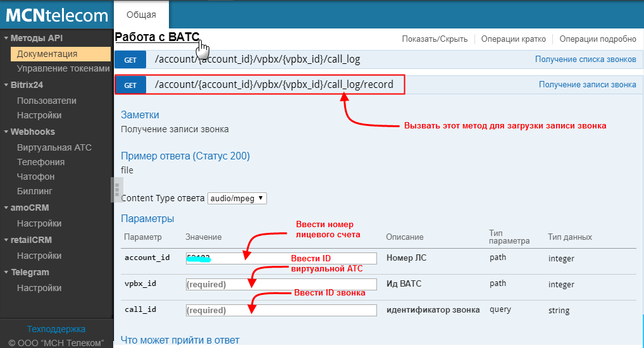
Task: Click Что может прийти в ответ heading
Action: [180, 340]
